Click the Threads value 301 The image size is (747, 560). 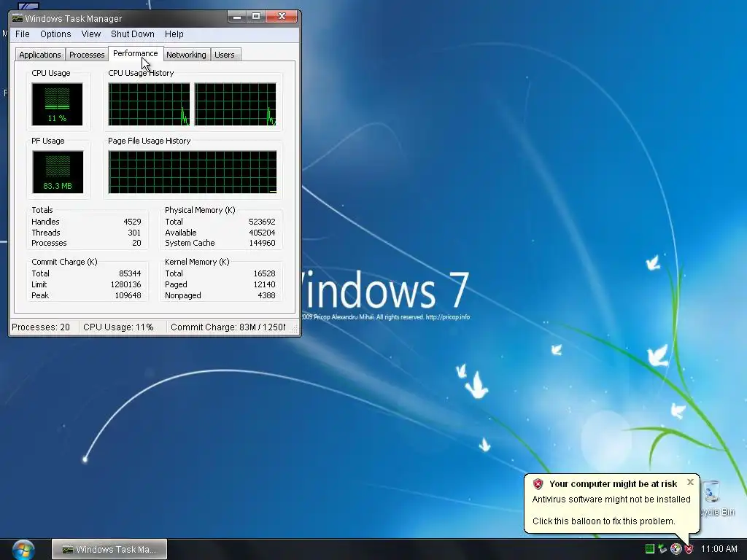134,233
